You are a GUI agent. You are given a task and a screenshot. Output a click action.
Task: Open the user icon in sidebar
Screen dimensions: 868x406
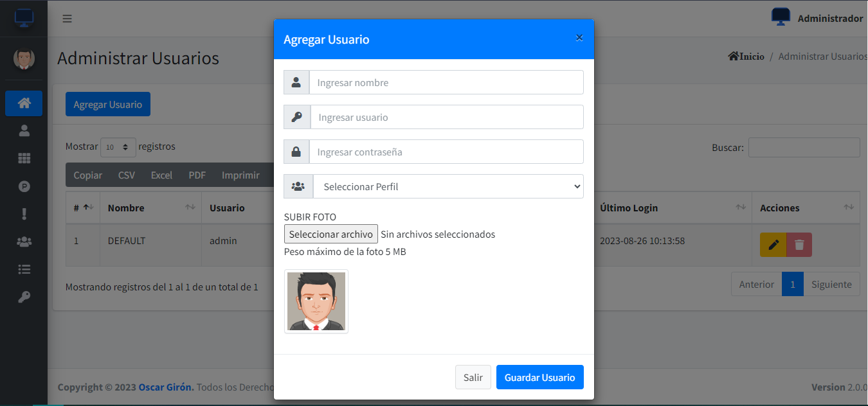(x=24, y=131)
